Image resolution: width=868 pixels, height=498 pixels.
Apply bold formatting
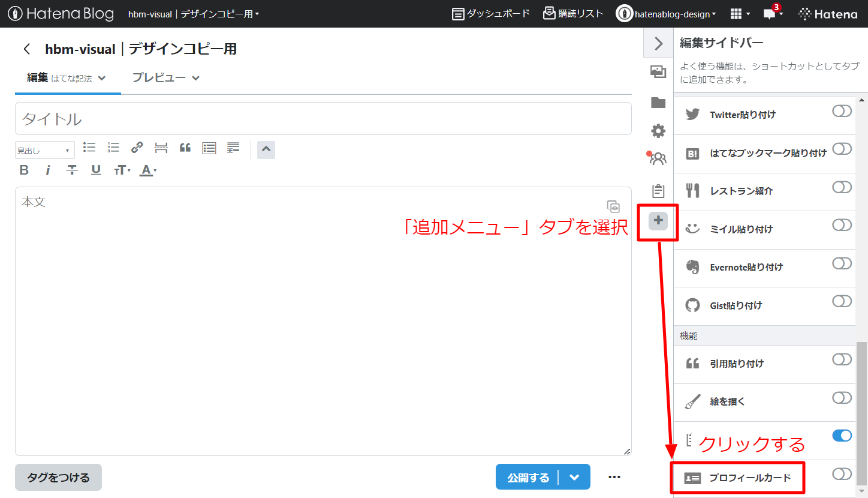pos(24,170)
